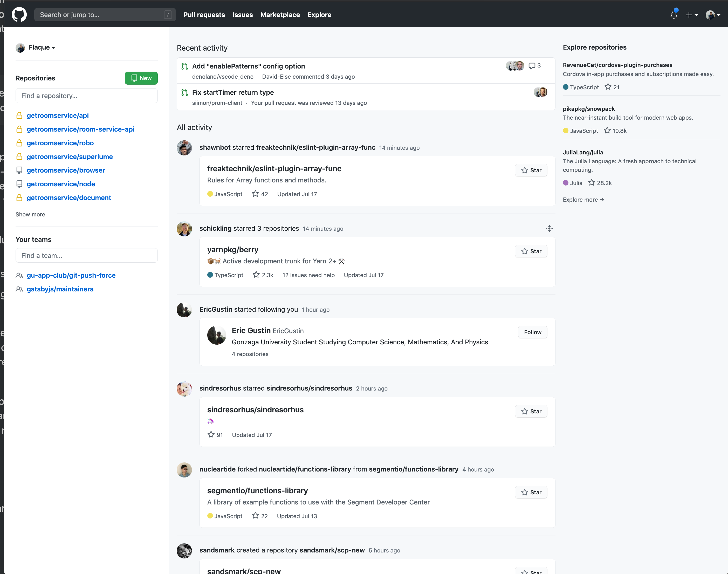Open 12 issues need help link
The height and width of the screenshot is (574, 728).
[308, 275]
